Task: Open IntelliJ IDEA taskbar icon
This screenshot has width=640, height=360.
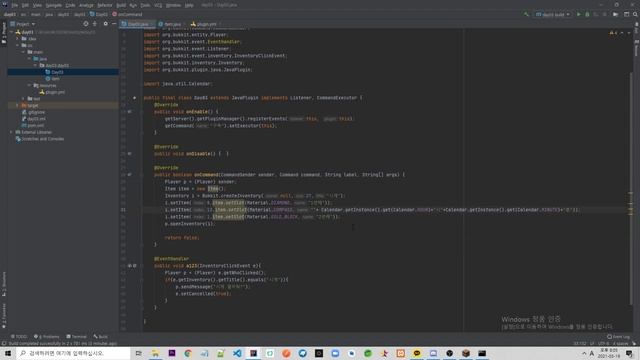Action: coord(253,353)
